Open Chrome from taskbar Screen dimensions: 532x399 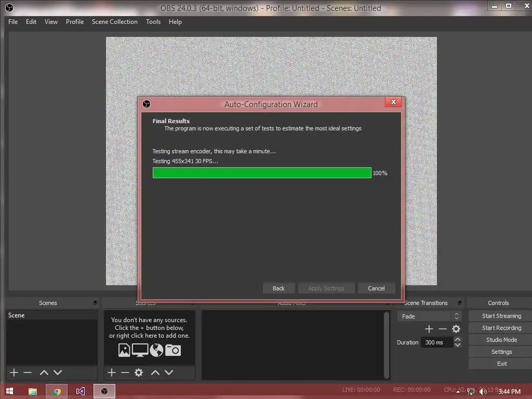click(57, 392)
